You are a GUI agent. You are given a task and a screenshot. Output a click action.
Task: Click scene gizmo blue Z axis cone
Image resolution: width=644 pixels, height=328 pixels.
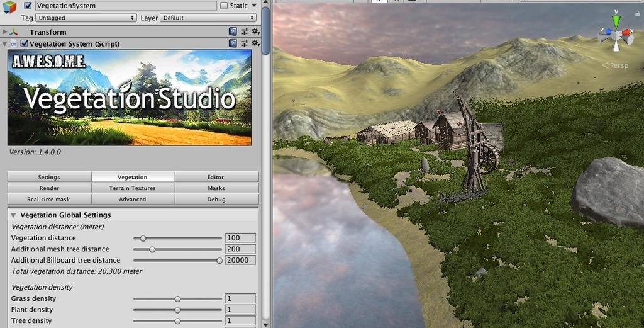point(608,31)
